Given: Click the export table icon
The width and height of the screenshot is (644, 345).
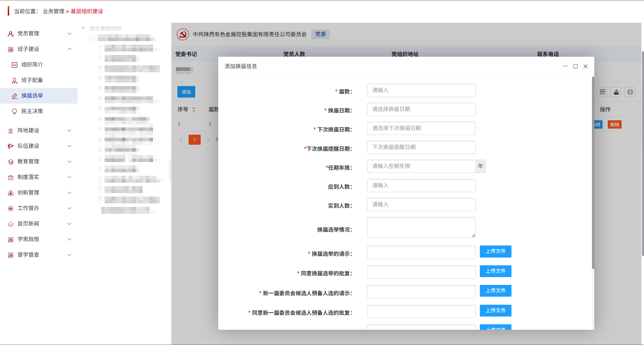Looking at the screenshot, I should tap(616, 92).
